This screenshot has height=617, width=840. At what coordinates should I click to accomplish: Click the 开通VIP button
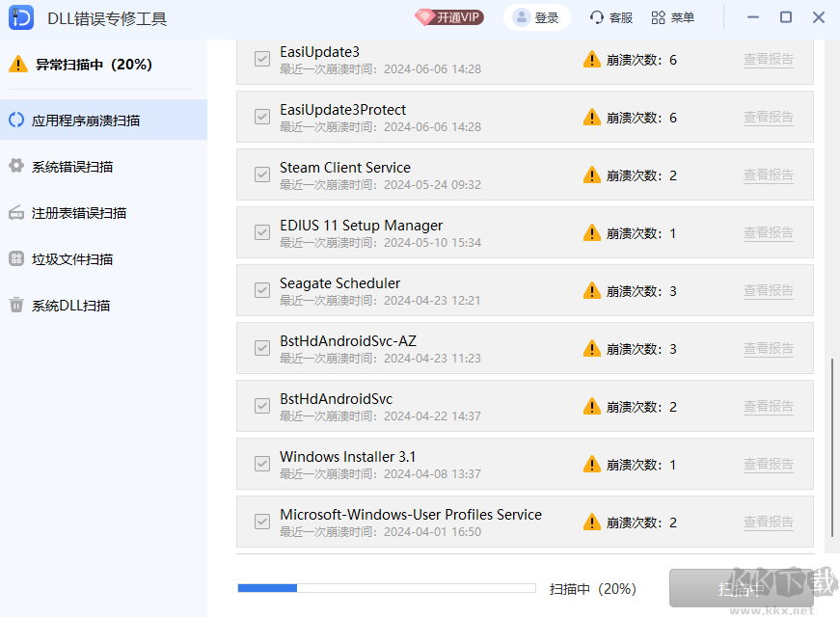(448, 16)
